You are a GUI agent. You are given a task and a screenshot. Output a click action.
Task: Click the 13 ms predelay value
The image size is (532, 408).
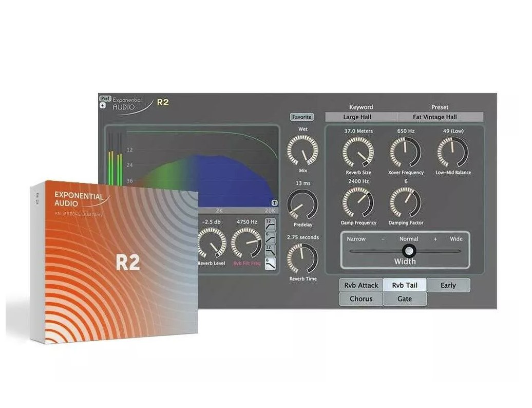pos(302,183)
